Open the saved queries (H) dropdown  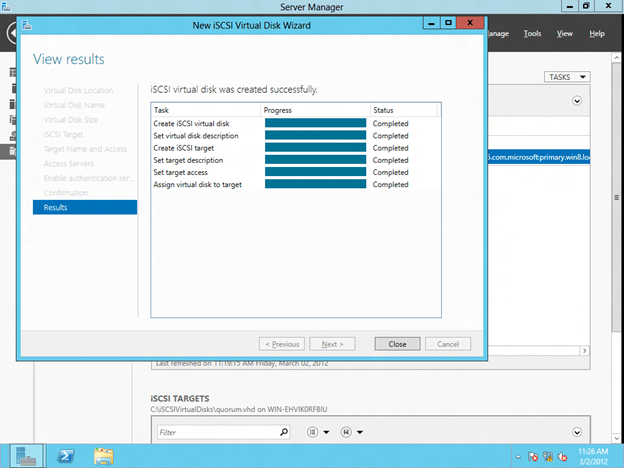pos(350,432)
